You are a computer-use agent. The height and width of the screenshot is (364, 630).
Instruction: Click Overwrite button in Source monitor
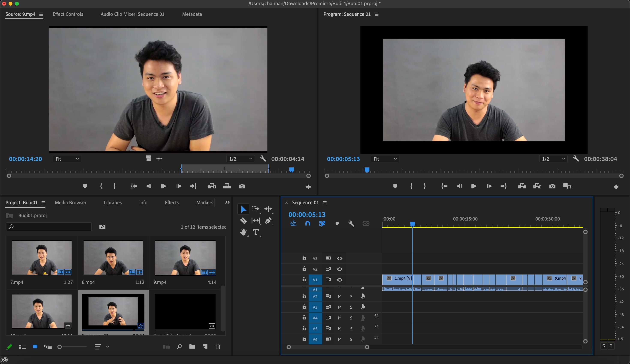click(227, 186)
